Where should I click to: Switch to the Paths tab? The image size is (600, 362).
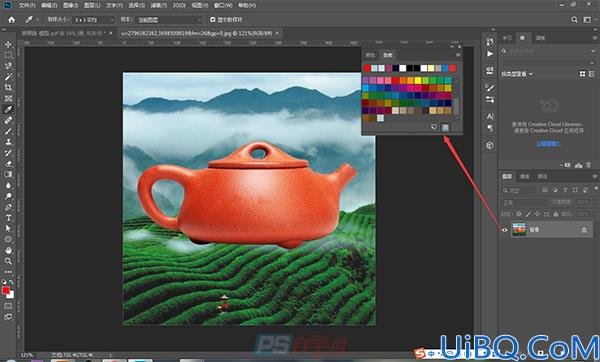pyautogui.click(x=542, y=176)
